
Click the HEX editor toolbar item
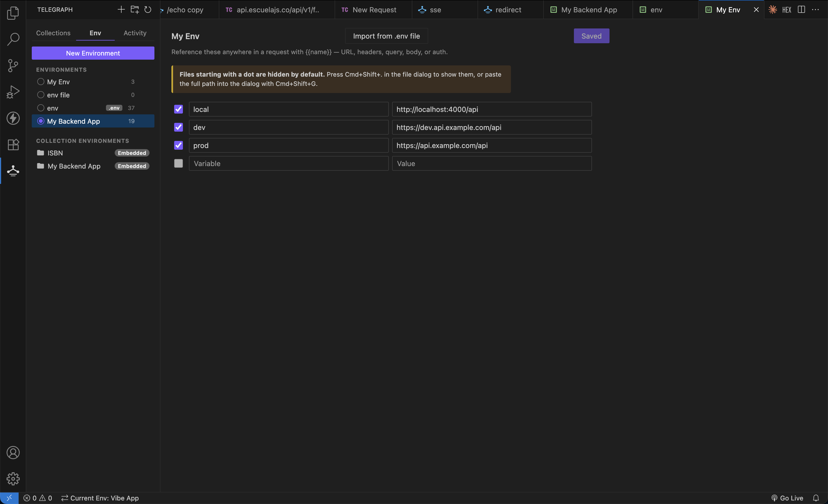coord(786,10)
